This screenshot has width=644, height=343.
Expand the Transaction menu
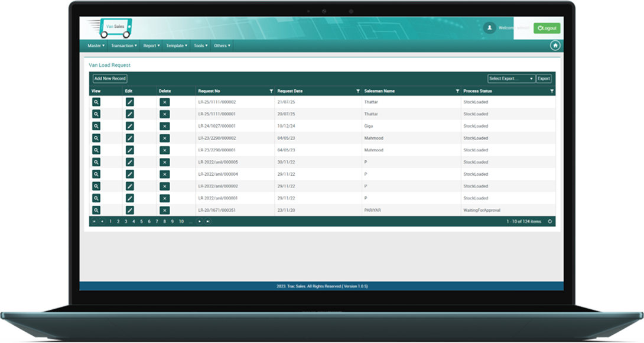tap(123, 46)
